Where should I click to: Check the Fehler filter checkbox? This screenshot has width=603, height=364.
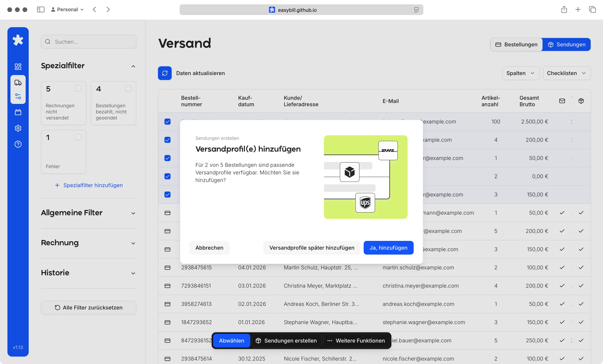pos(78,137)
